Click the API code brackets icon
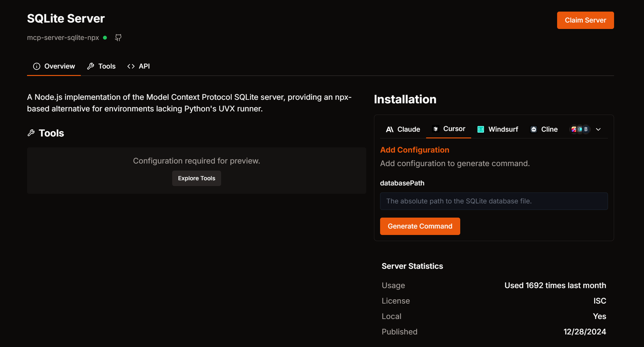The width and height of the screenshot is (644, 347). pos(131,66)
